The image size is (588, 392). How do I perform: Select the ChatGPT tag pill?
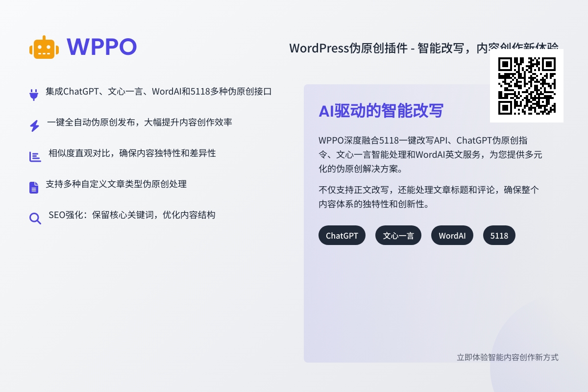342,235
